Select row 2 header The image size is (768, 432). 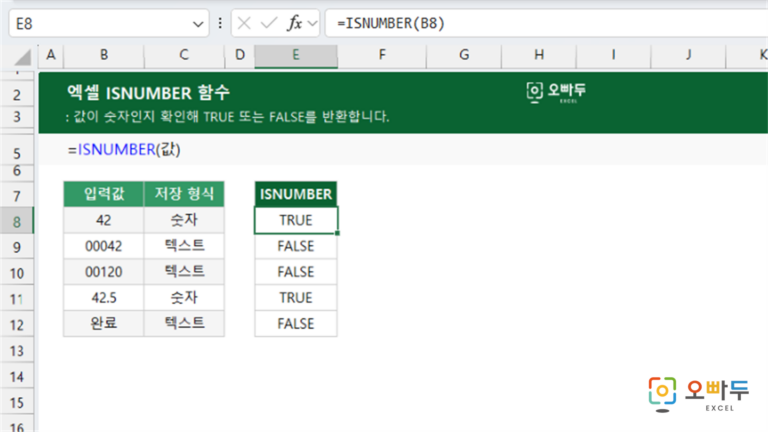(17, 94)
